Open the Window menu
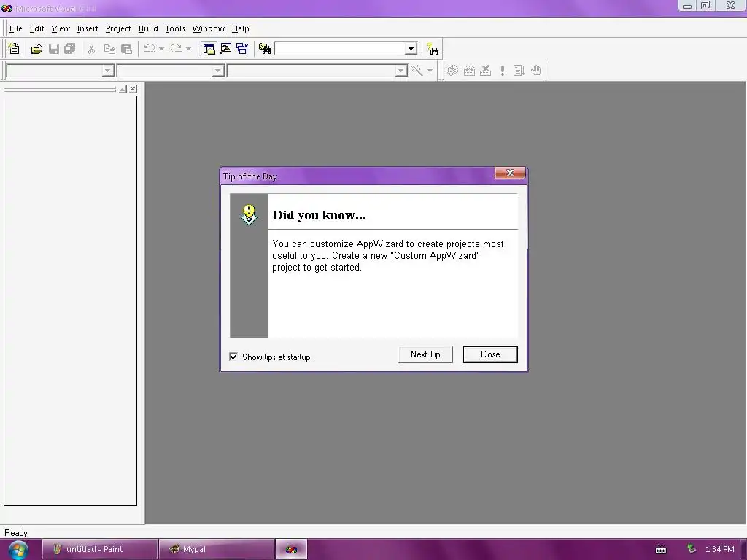Viewport: 747px width, 560px height. tap(208, 28)
